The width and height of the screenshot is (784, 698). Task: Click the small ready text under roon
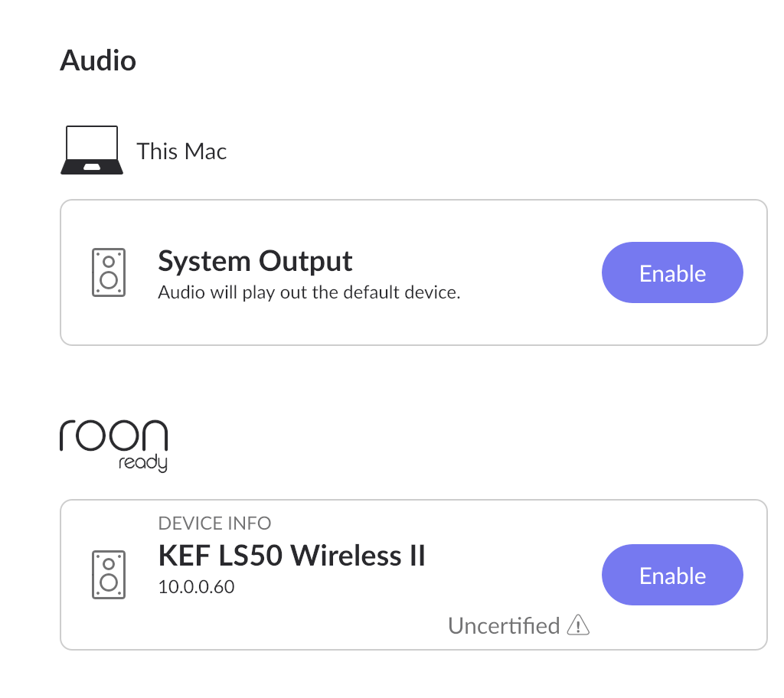coord(143,462)
